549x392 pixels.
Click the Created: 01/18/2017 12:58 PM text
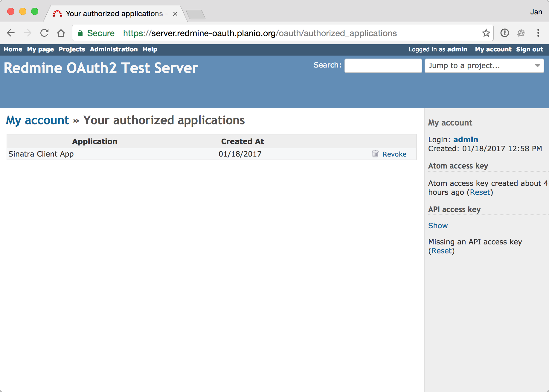pos(485,148)
